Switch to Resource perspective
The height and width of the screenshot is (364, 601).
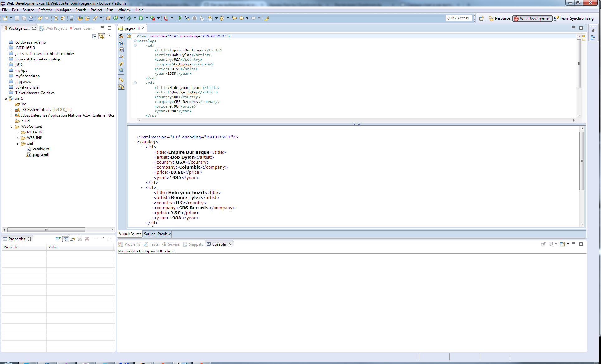pyautogui.click(x=499, y=18)
